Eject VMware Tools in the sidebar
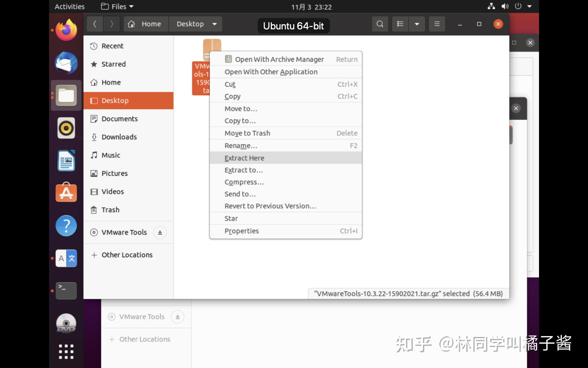The height and width of the screenshot is (368, 588). click(160, 232)
